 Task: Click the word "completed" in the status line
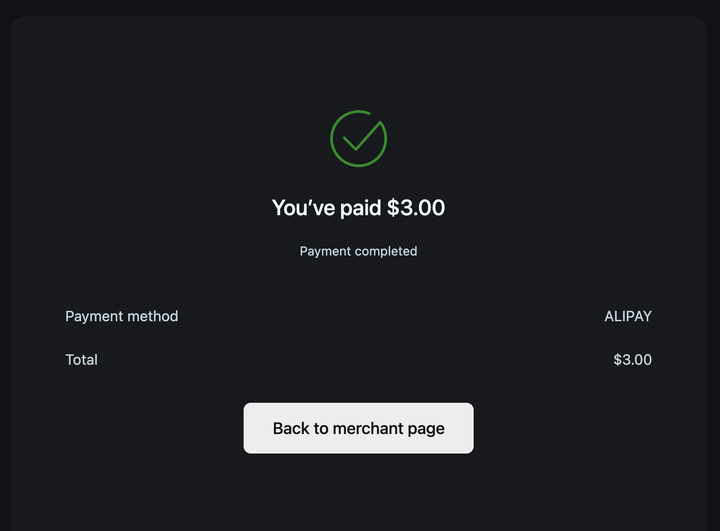pos(385,251)
